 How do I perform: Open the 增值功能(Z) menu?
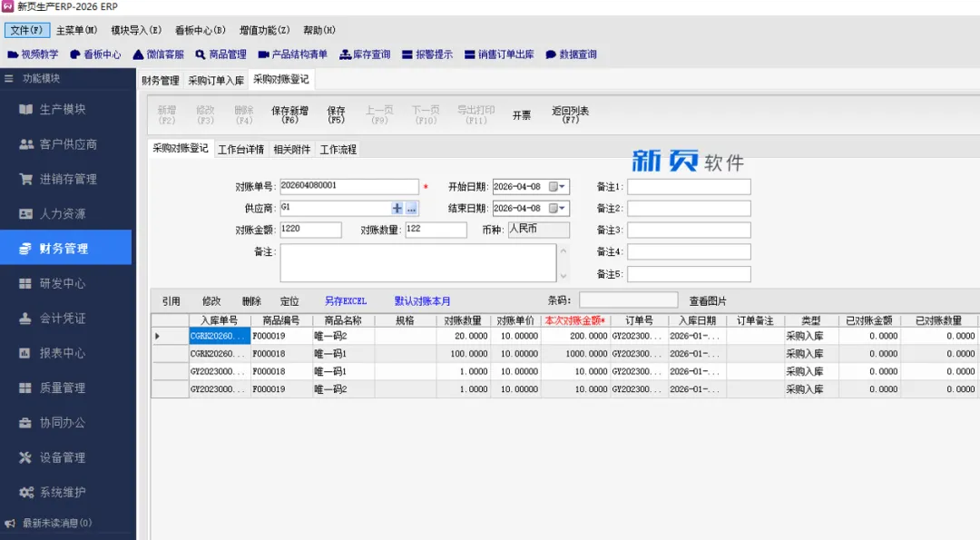pyautogui.click(x=264, y=30)
